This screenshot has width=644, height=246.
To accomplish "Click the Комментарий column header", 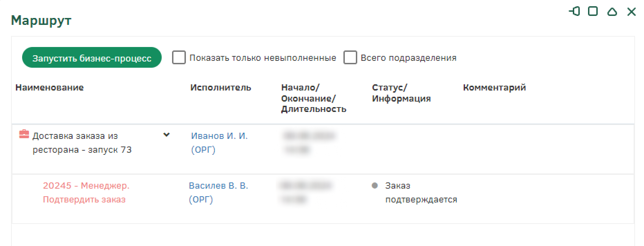I will click(x=494, y=88).
